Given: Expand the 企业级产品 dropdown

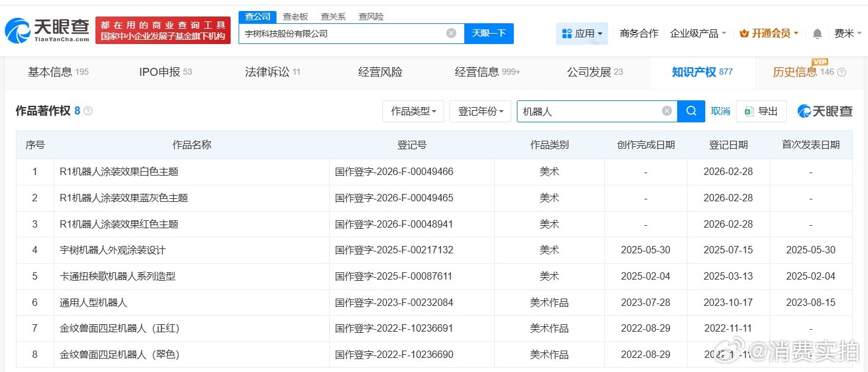Looking at the screenshot, I should point(698,34).
